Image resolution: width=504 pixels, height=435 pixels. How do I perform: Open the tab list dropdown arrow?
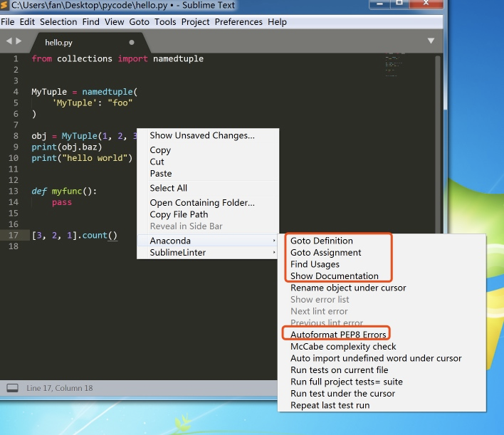[x=431, y=41]
